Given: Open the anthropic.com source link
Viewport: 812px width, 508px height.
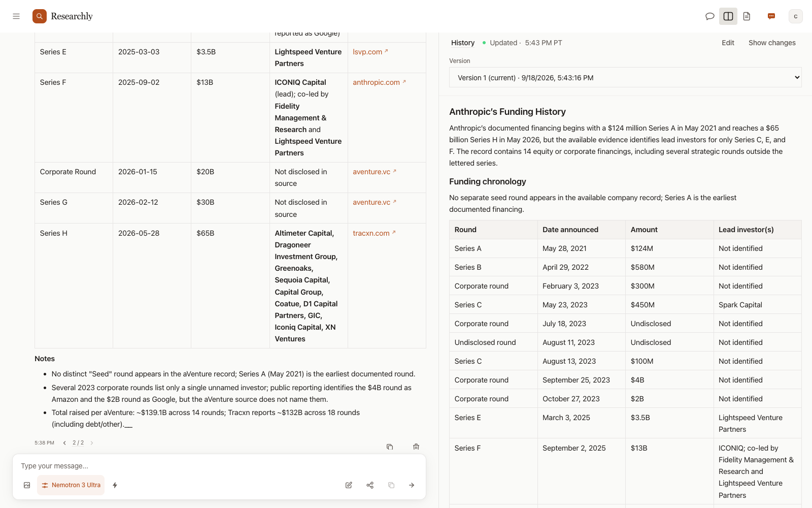Looking at the screenshot, I should tap(380, 82).
